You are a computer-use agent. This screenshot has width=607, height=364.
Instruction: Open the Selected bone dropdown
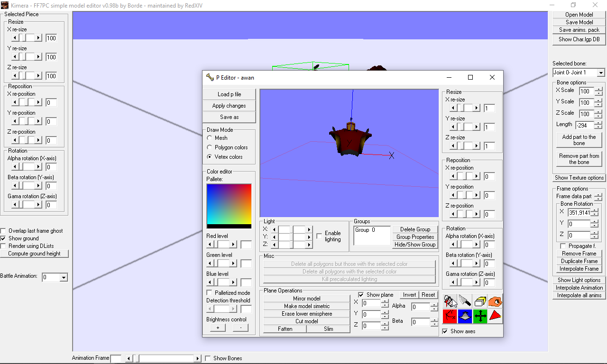coord(601,73)
